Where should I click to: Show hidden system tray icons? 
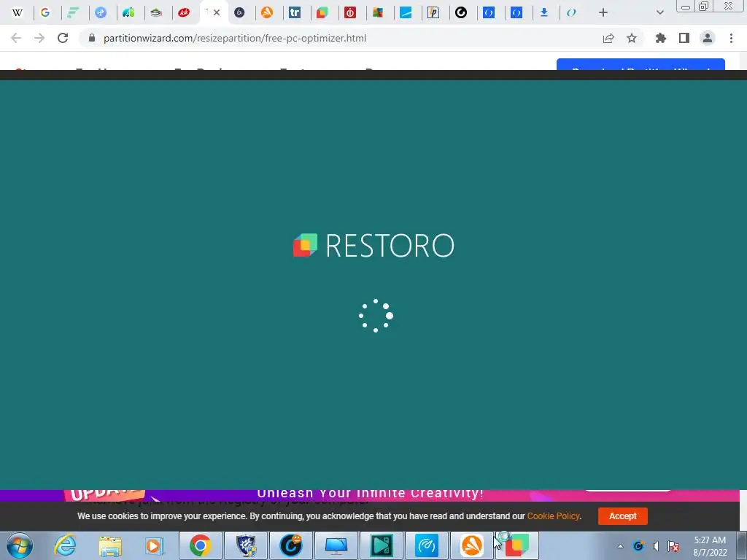[x=620, y=546]
